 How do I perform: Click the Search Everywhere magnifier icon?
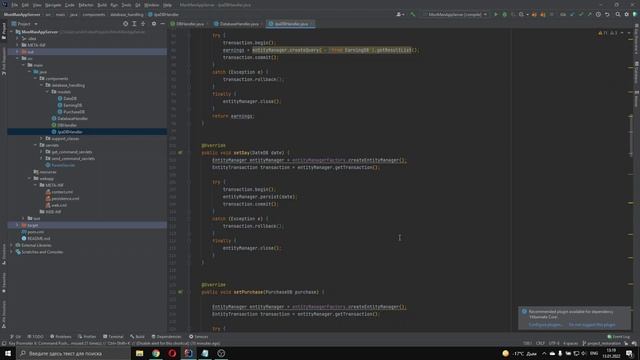pyautogui.click(x=618, y=14)
